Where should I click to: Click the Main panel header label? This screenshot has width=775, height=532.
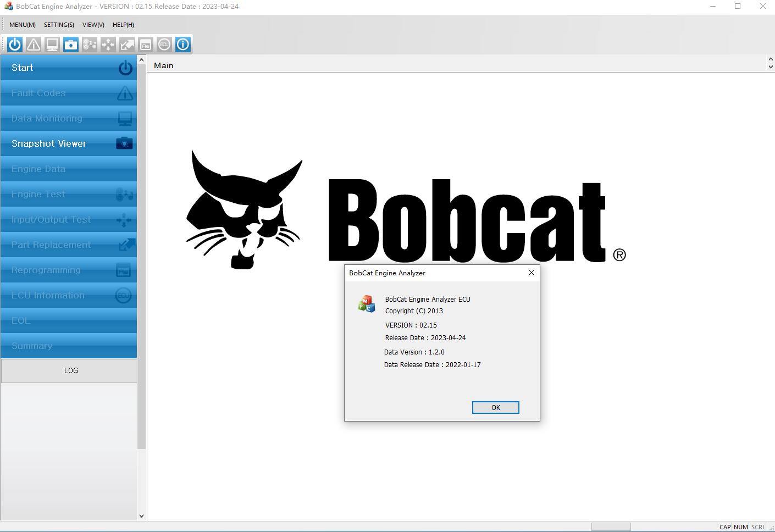164,65
